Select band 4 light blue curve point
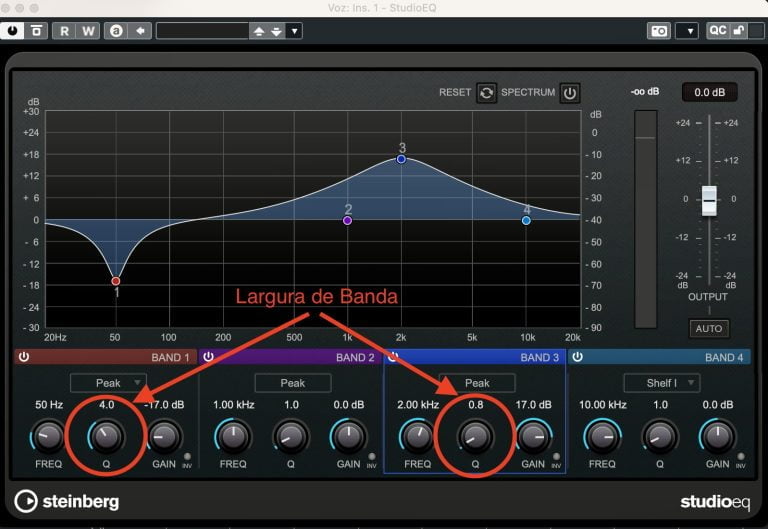 [x=526, y=220]
